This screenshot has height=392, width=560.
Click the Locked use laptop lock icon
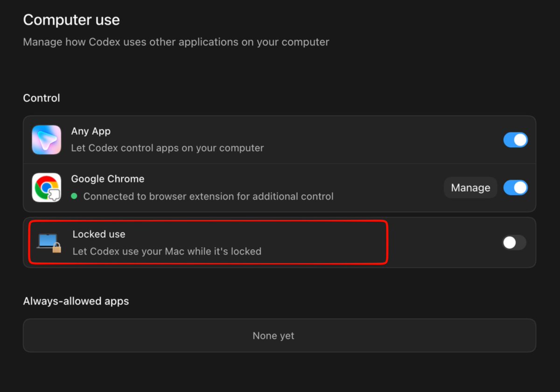pyautogui.click(x=49, y=243)
